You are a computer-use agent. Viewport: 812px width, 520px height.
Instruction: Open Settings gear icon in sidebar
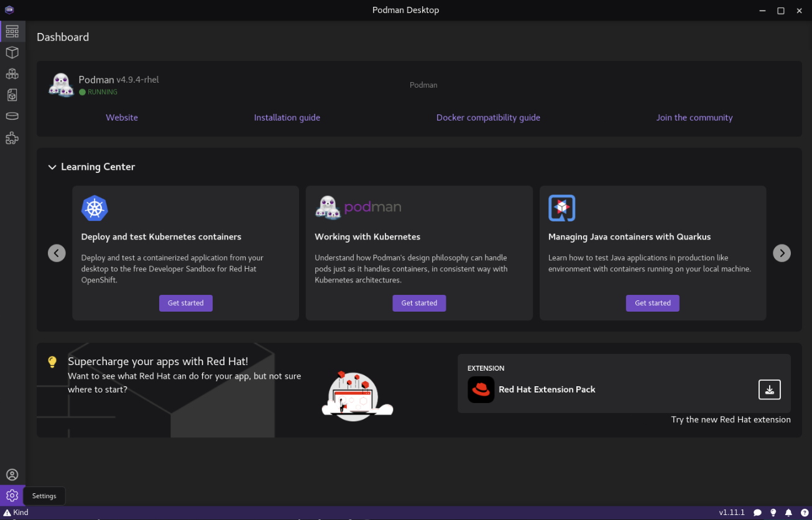click(x=12, y=496)
